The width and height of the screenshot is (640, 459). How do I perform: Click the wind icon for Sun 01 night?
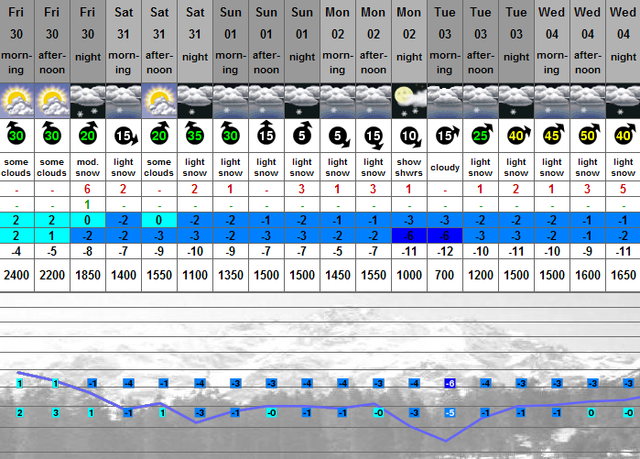click(302, 133)
